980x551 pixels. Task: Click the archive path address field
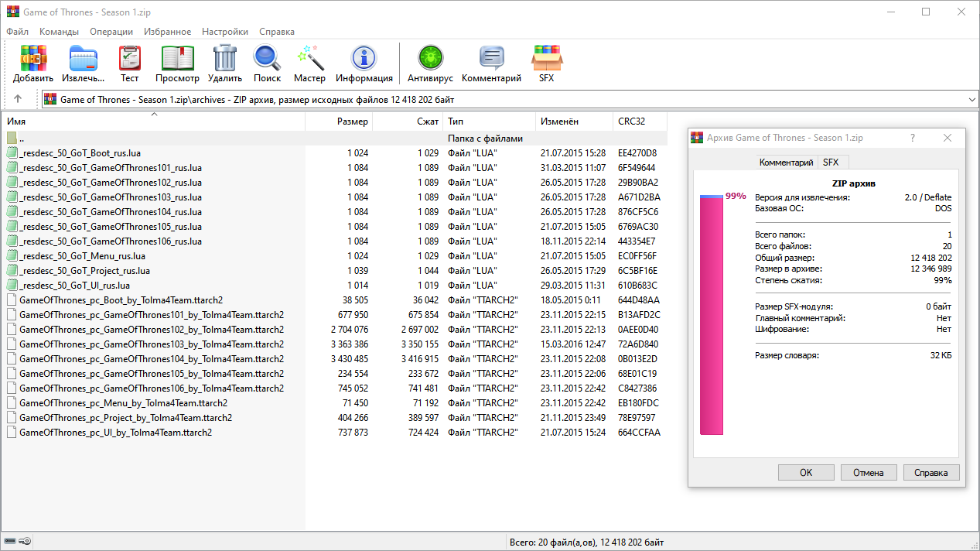click(510, 99)
